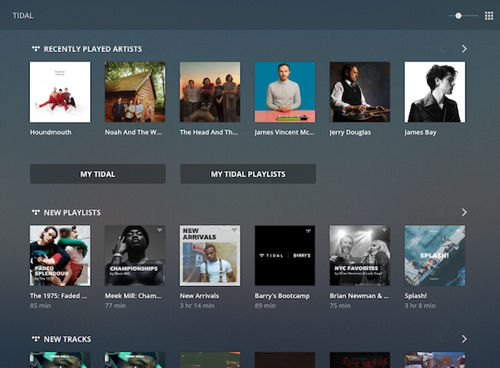Screen dimensions: 500x368
Task: Click TIDAL logo beside New Tracks
Action: click(36, 339)
